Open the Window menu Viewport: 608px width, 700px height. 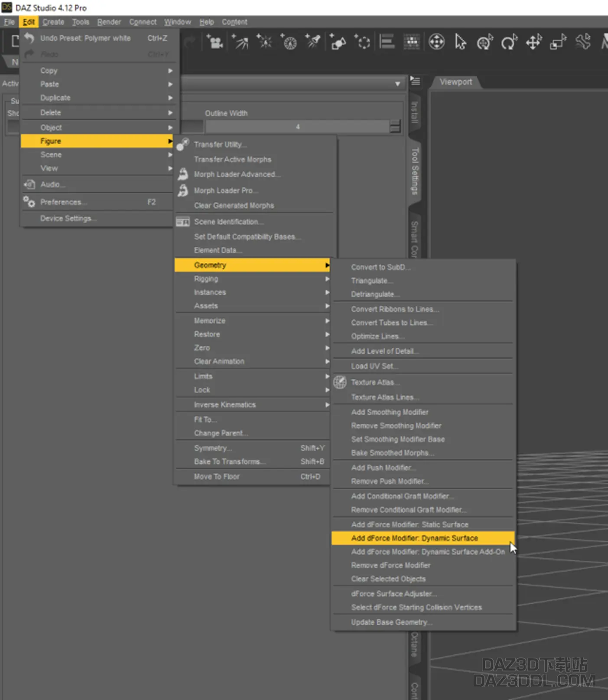[x=177, y=22]
